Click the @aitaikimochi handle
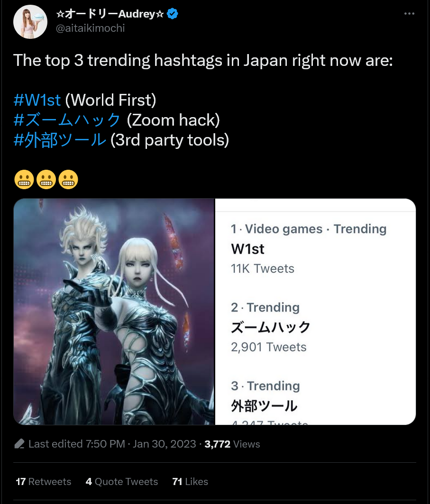 pos(90,28)
